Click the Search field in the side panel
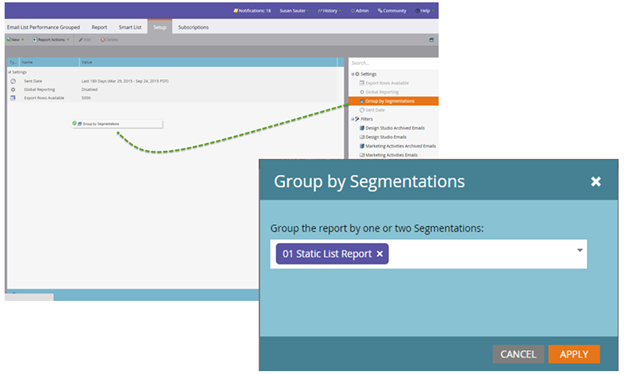The height and width of the screenshot is (375, 624). coord(393,63)
